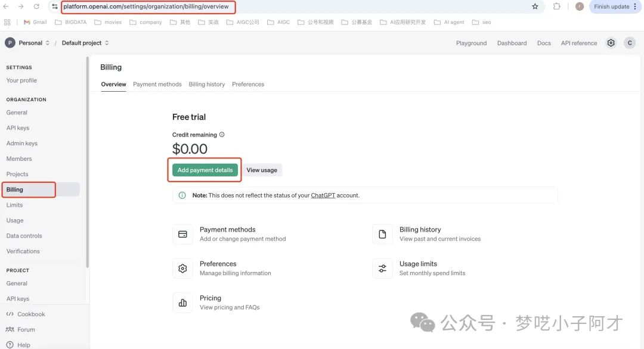Viewport: 644px width, 349px height.
Task: Follow the ChatGPT link in the note
Action: (323, 195)
